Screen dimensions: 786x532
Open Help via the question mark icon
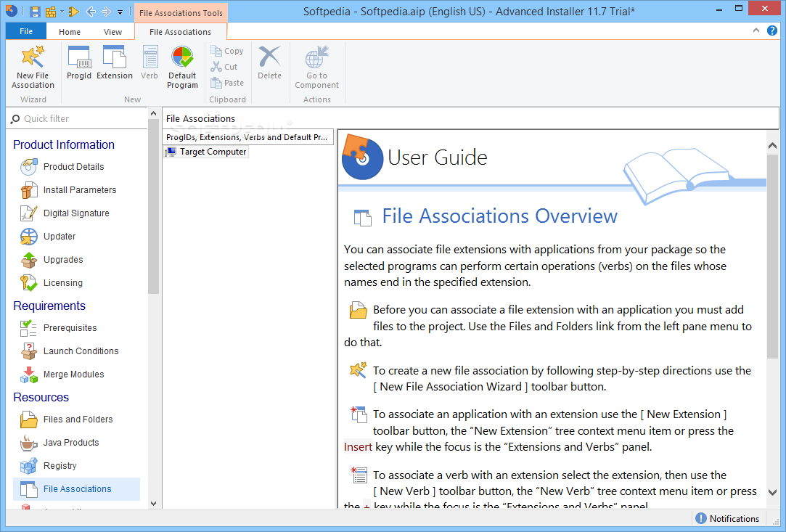tap(772, 30)
